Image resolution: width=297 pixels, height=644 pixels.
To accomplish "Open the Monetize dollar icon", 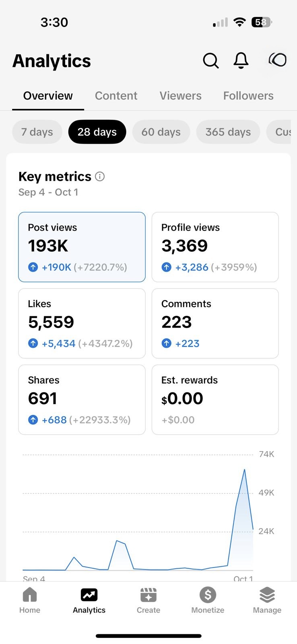I will [208, 600].
